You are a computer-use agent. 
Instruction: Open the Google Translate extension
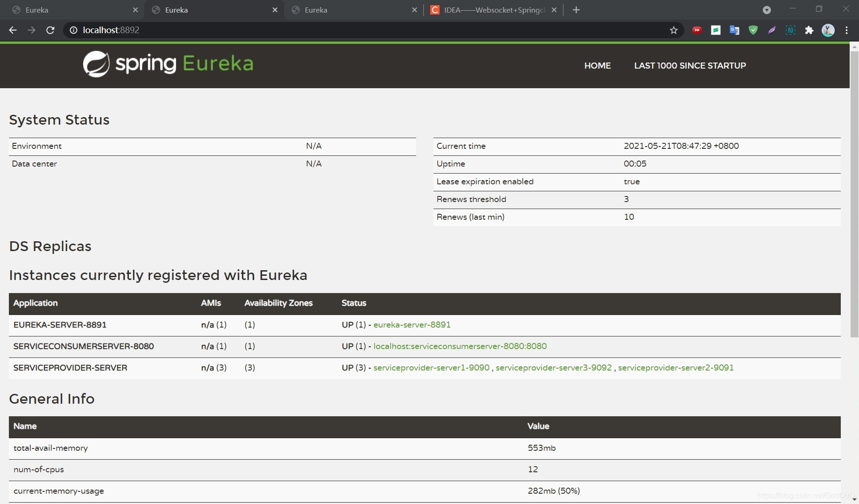click(734, 30)
